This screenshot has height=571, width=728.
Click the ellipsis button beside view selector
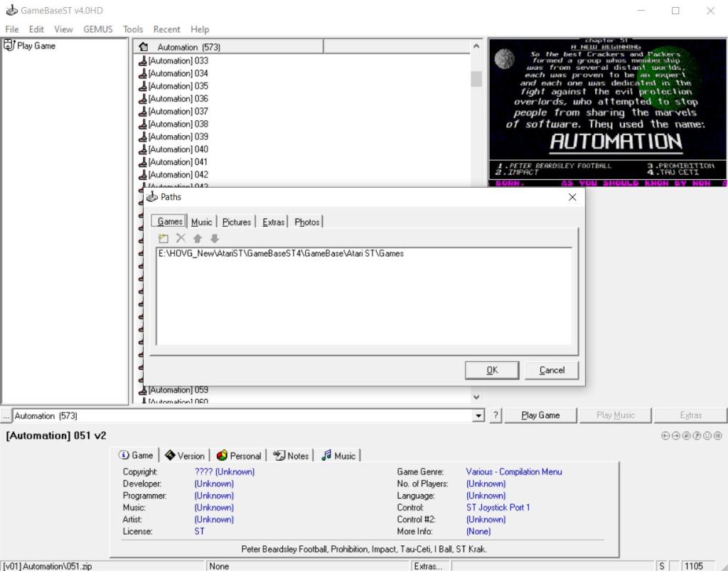[x=6, y=415]
